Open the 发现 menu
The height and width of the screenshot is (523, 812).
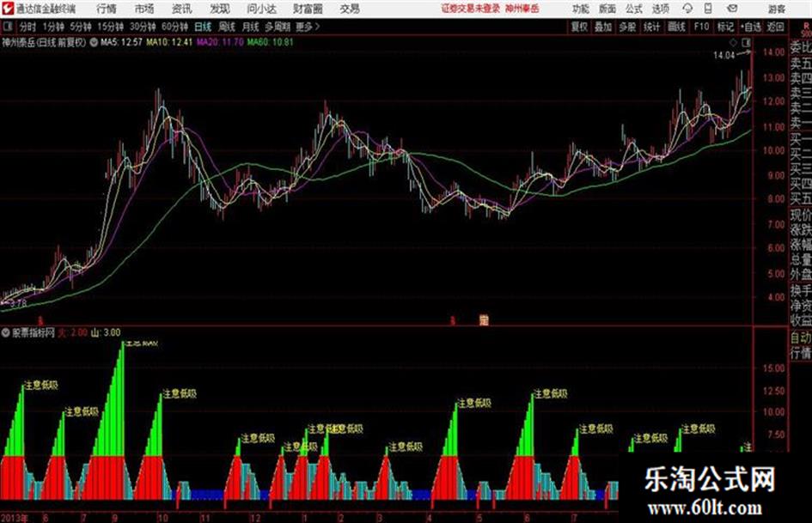(x=220, y=9)
